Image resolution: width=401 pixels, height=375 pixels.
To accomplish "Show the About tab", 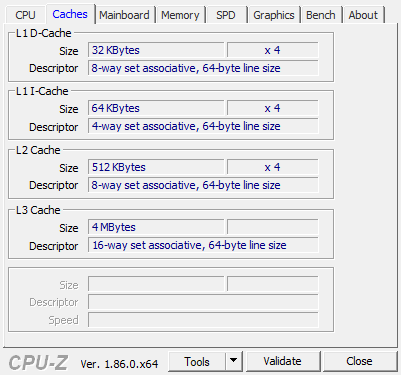I will tap(363, 15).
